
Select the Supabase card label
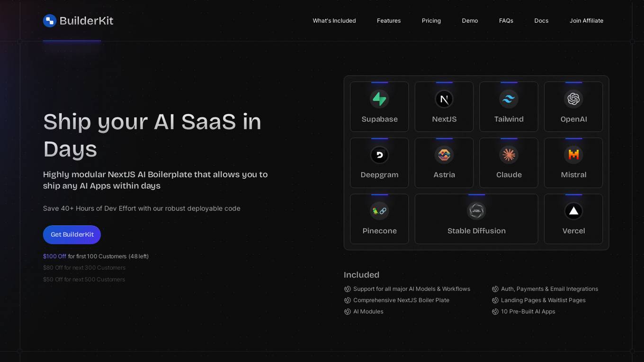click(x=379, y=119)
